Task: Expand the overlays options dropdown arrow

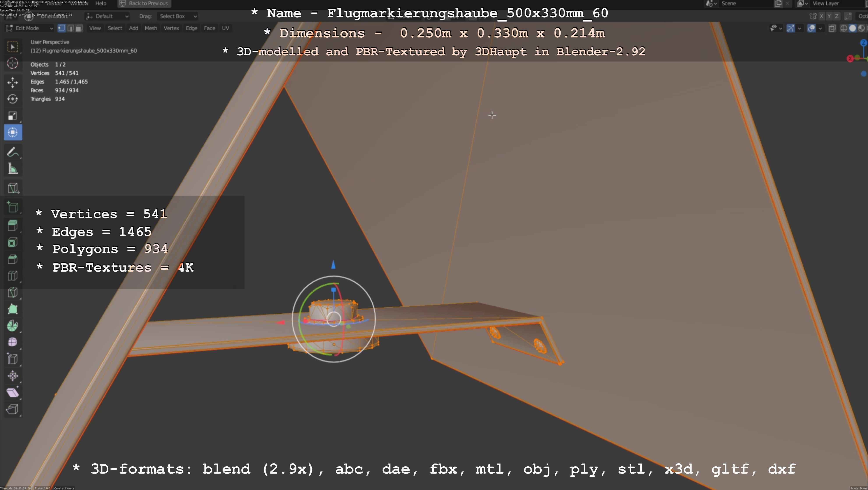Action: tap(820, 28)
